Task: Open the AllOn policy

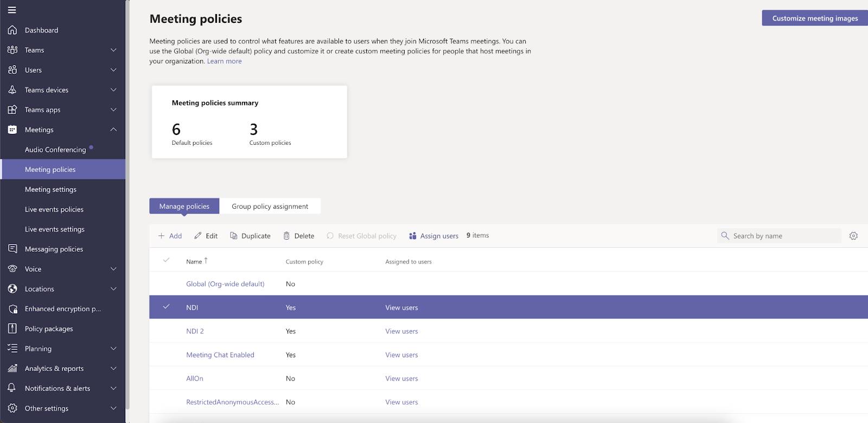Action: tap(195, 379)
